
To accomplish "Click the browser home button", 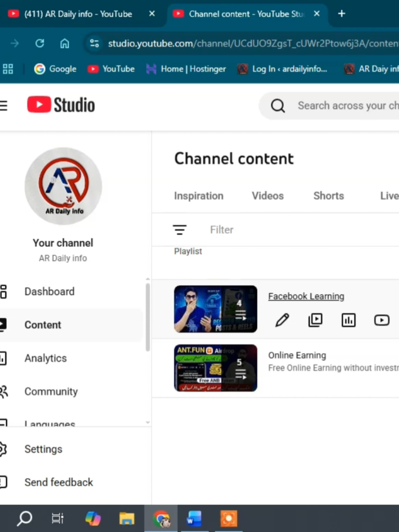I will [64, 43].
